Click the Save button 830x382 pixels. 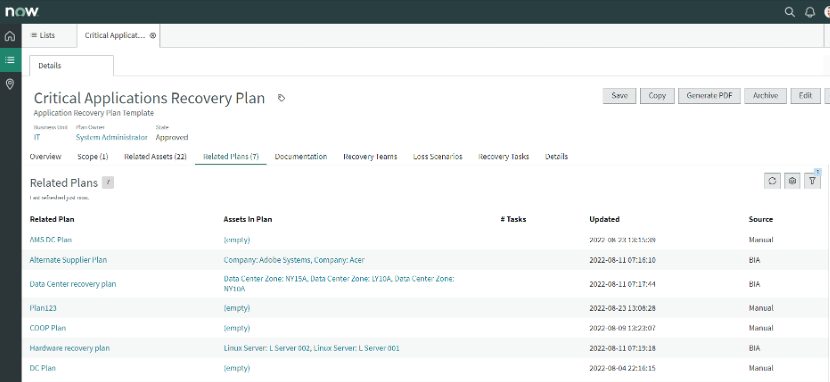[619, 96]
